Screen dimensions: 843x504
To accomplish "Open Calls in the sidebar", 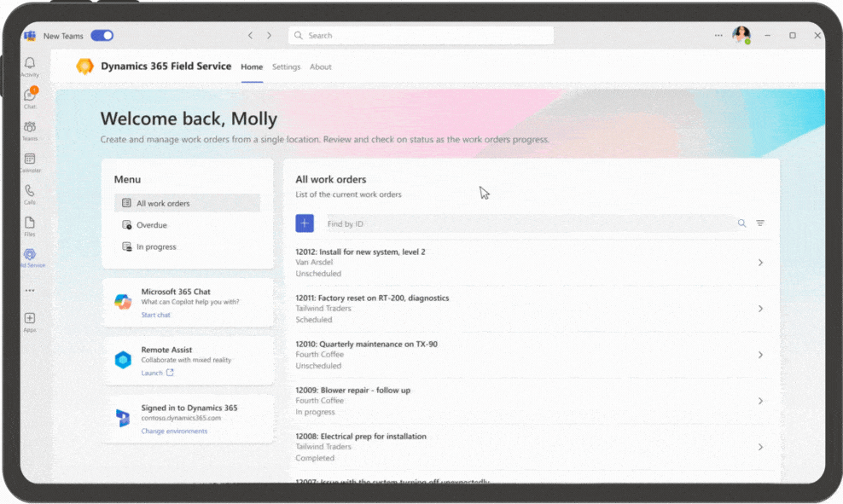I will 30,191.
